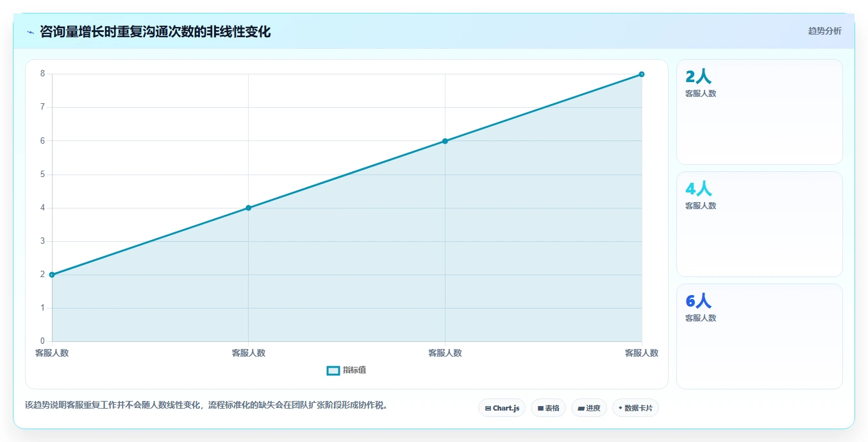Click the chart data point at value 2

(x=52, y=275)
